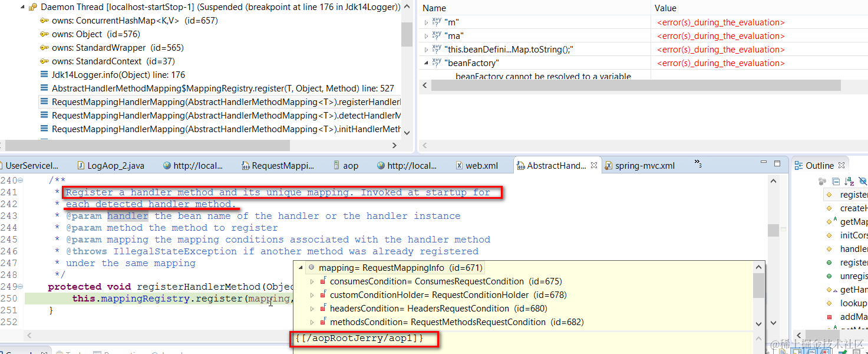Image resolution: width=868 pixels, height=354 pixels.
Task: Select the registerHandler stack frame row
Action: pyautogui.click(x=220, y=102)
